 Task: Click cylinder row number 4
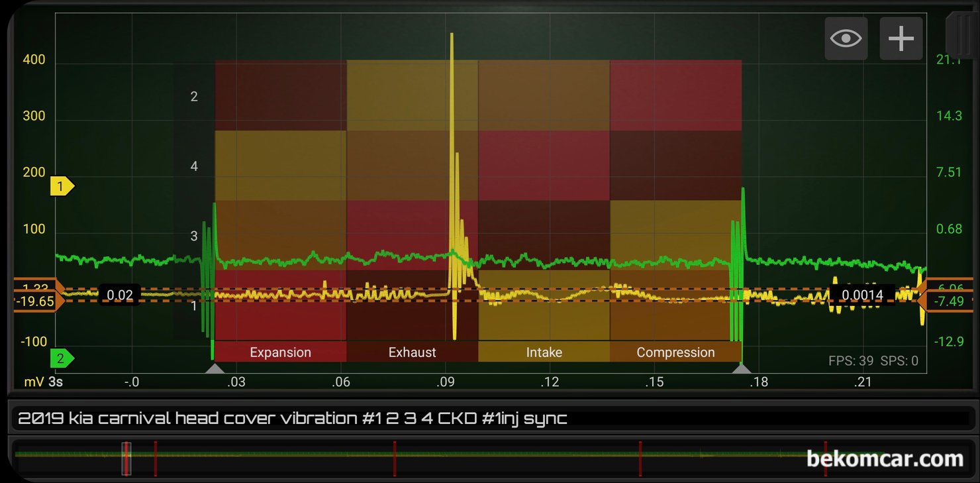point(194,166)
